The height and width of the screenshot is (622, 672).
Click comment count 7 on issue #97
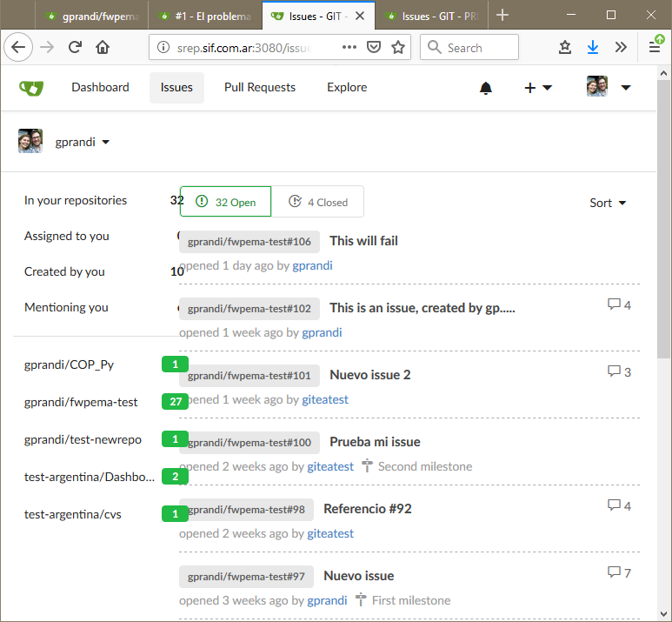click(x=619, y=572)
